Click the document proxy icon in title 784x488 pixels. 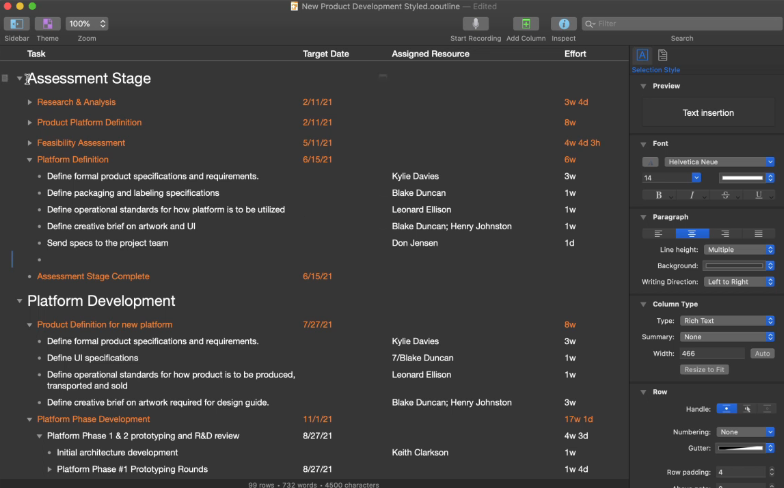[294, 6]
